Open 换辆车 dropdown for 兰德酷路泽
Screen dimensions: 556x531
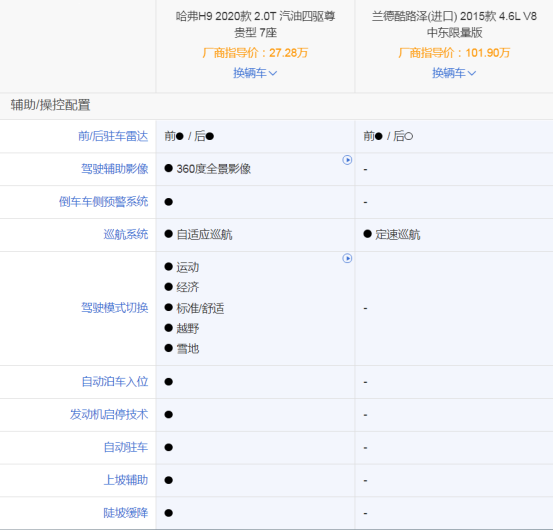(x=454, y=73)
